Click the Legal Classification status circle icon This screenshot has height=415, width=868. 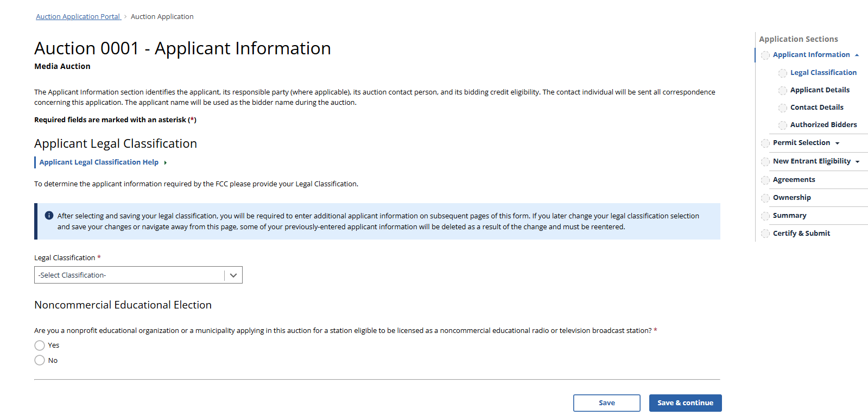(x=783, y=73)
